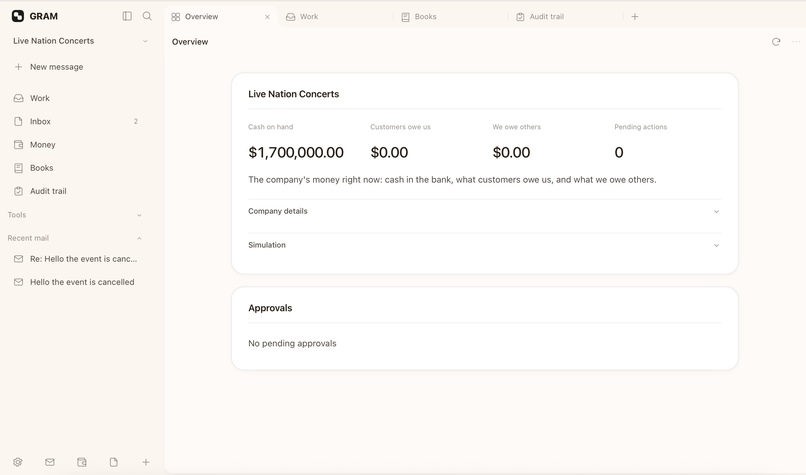Viewport: 806px width, 475px height.
Task: Click the Approvals heading
Action: click(x=270, y=308)
